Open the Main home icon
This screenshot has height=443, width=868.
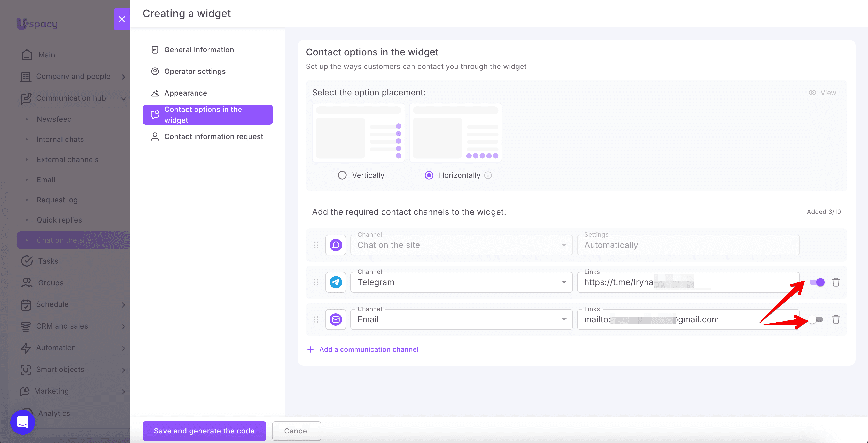27,55
